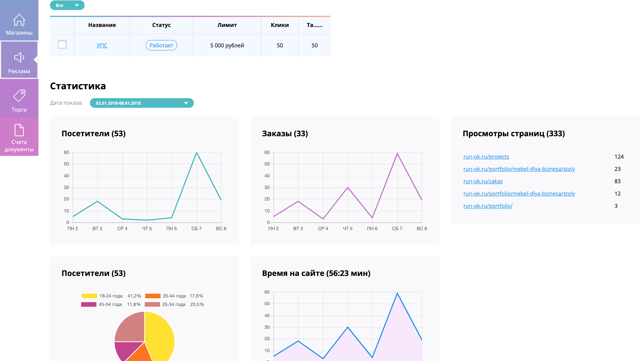The image size is (644, 361).
Task: Click the Лимит column header
Action: [227, 25]
